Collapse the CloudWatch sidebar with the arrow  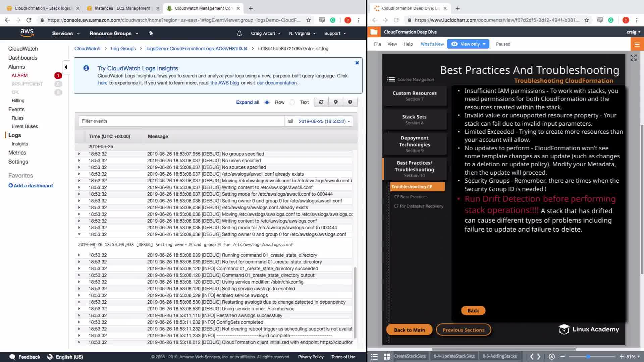66,67
